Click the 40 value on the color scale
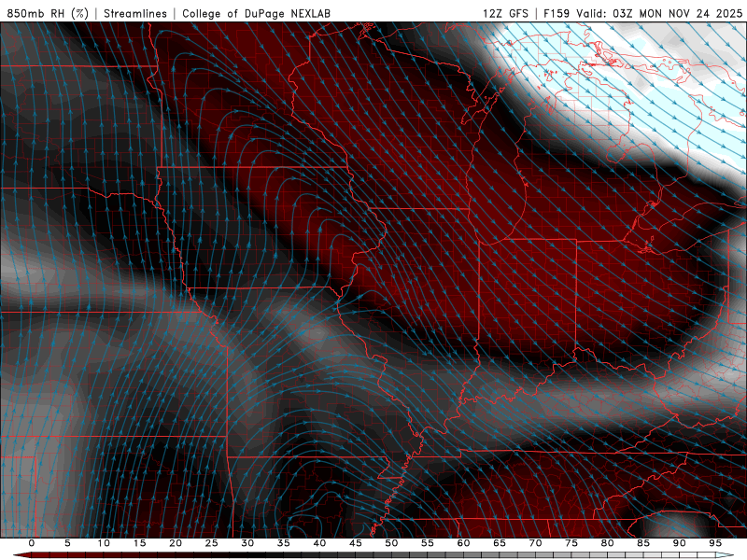 click(319, 543)
